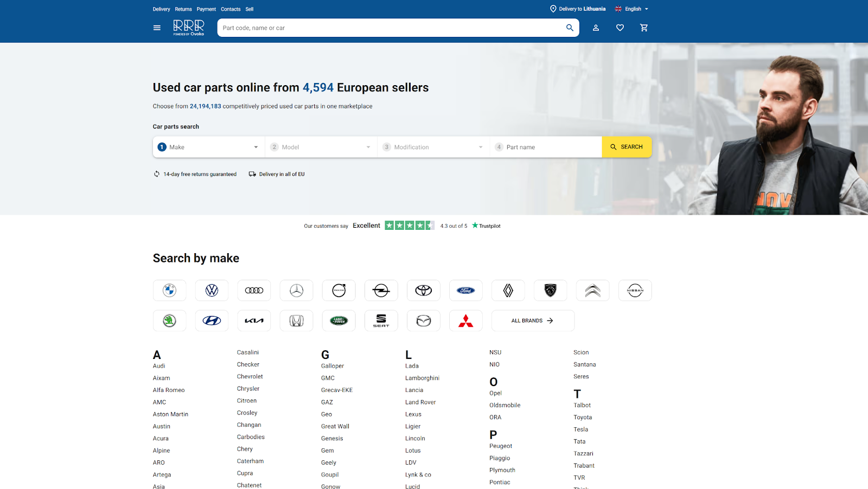Select the Citroen chevrons logo
Viewport: 868px width, 489px height.
(593, 291)
